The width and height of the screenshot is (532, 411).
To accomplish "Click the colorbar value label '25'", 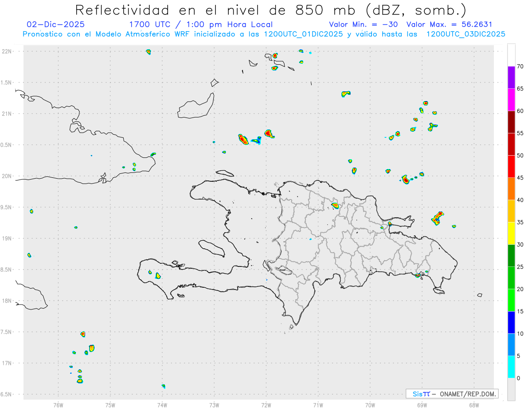I will pos(520,267).
